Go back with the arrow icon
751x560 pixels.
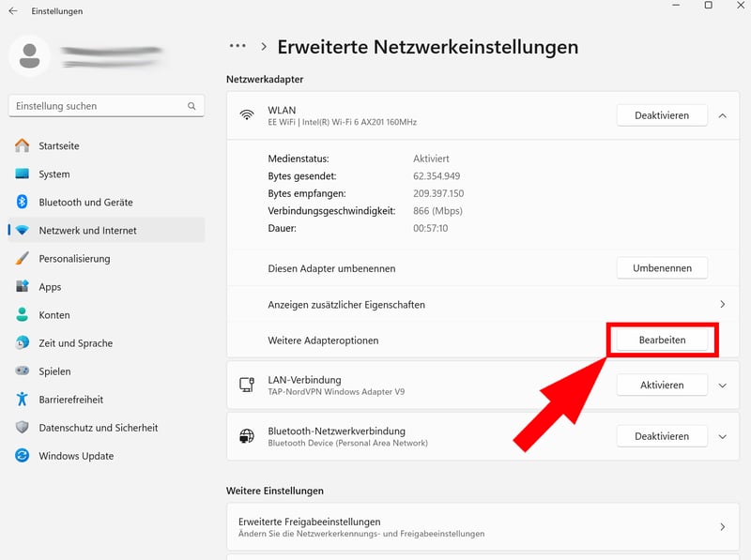pyautogui.click(x=13, y=10)
